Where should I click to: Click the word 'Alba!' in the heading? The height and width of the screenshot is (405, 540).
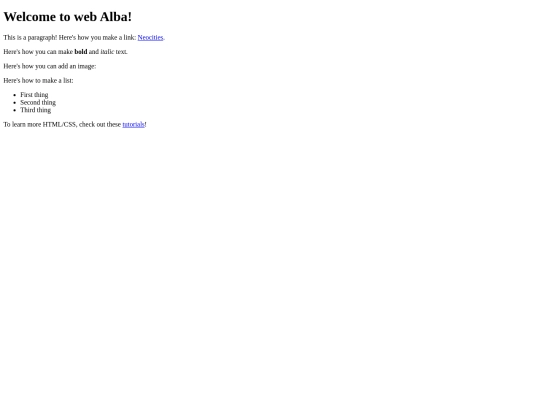coord(116,17)
